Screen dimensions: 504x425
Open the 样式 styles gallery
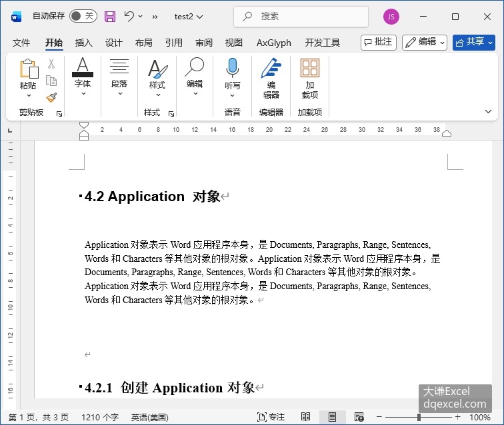(157, 77)
